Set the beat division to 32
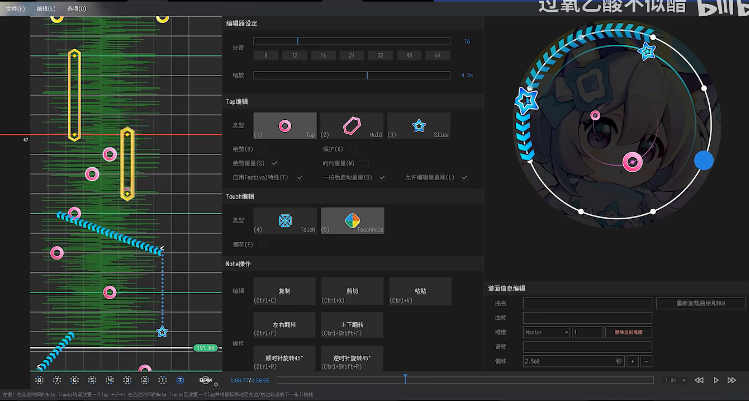 coord(380,55)
